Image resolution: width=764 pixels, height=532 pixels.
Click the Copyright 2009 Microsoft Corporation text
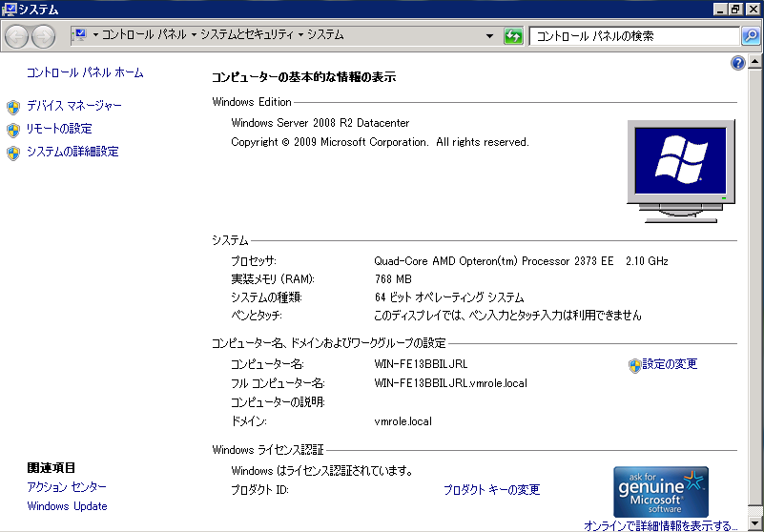click(380, 142)
